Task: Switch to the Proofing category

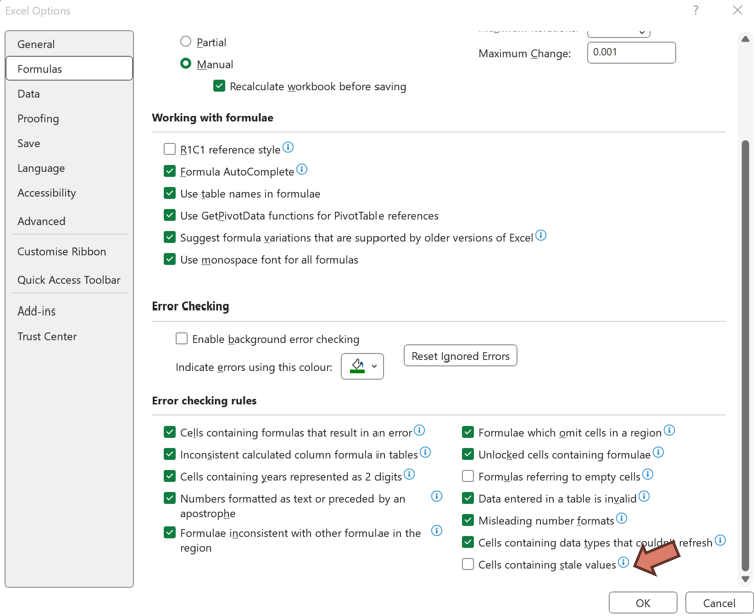Action: coord(38,118)
